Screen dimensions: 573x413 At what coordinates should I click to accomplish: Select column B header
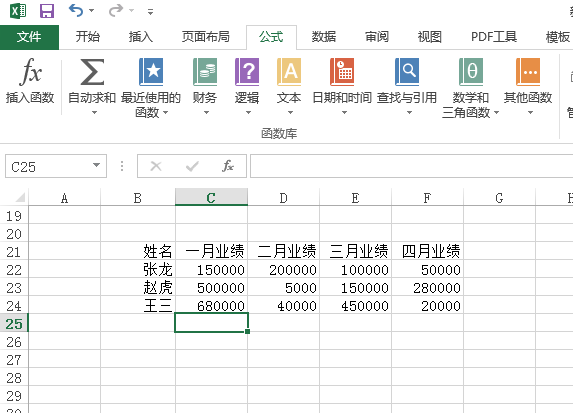pos(138,198)
